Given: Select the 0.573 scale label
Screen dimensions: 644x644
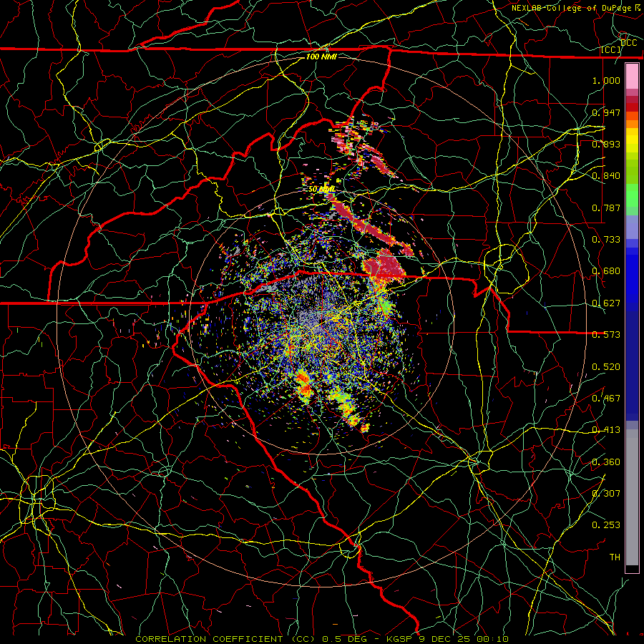Looking at the screenshot, I should [x=606, y=335].
